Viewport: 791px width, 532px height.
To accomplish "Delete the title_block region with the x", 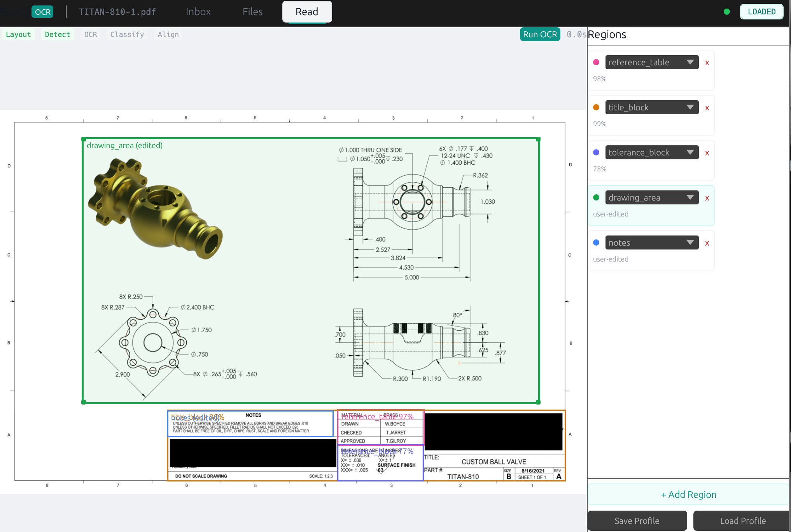I will [x=707, y=108].
